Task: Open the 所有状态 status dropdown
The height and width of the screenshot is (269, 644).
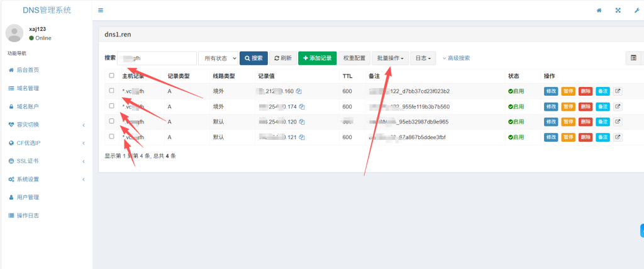Action: coord(218,58)
